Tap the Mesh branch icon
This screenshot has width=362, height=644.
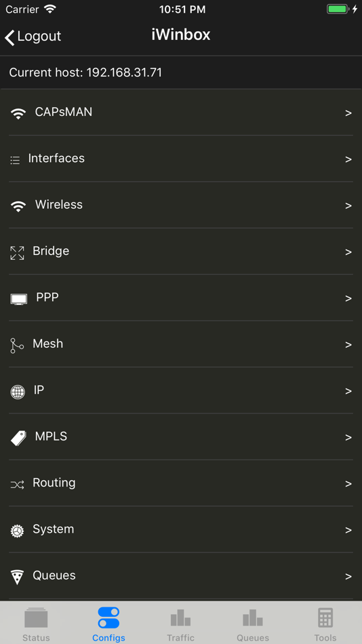coord(17,346)
